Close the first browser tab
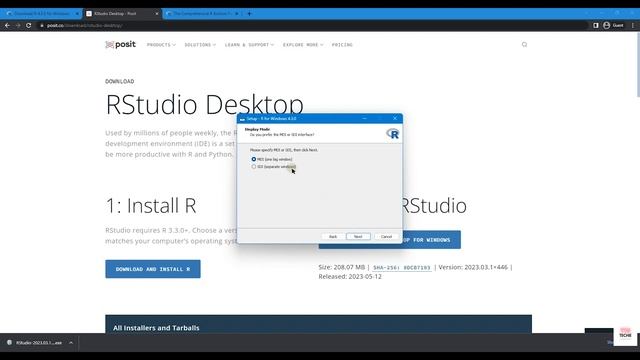 click(x=77, y=13)
